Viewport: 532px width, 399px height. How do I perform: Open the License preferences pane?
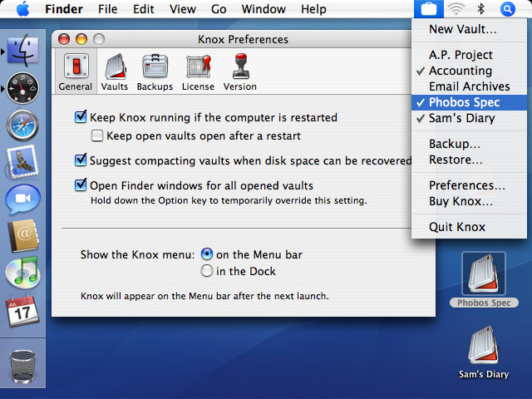point(198,71)
